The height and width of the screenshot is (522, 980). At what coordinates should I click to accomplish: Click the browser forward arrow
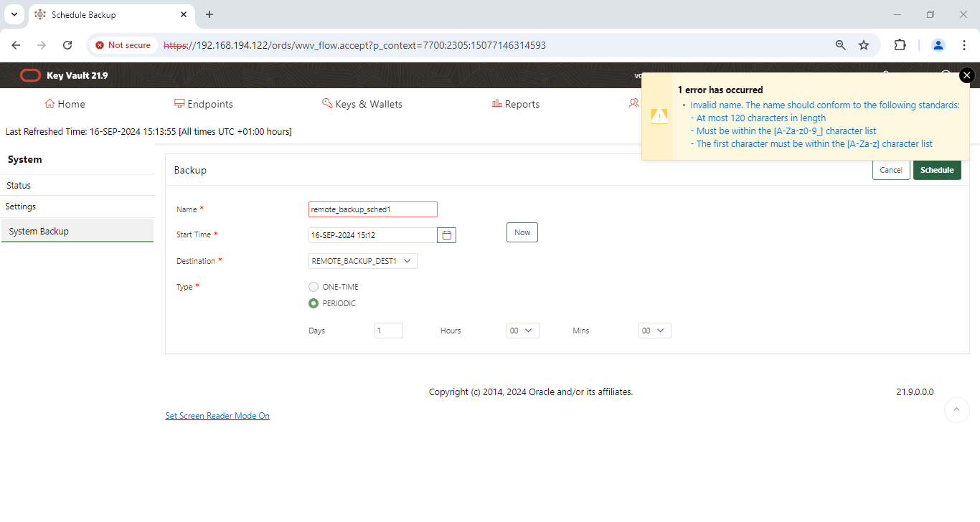point(42,45)
